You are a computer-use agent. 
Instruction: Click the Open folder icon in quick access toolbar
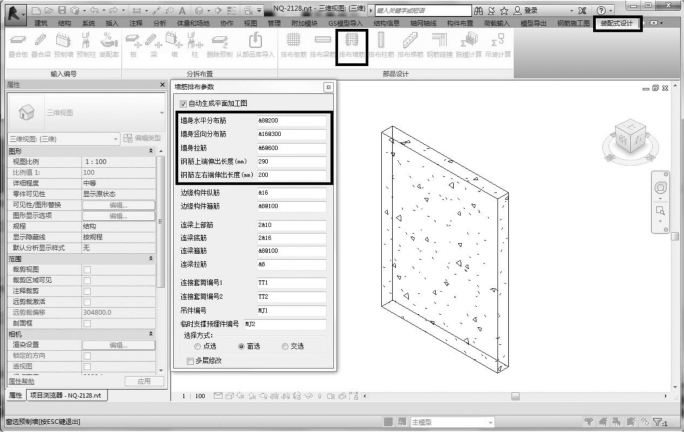click(x=49, y=10)
